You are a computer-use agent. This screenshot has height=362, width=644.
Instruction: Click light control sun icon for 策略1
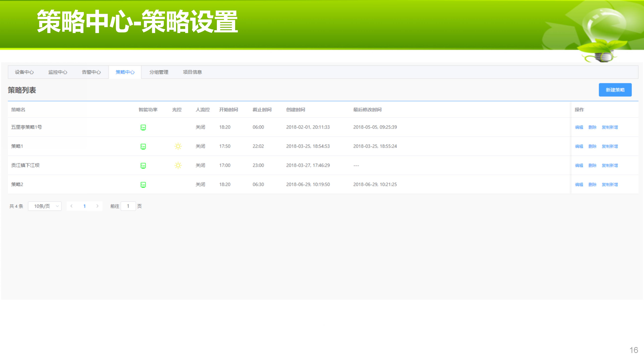pos(178,146)
